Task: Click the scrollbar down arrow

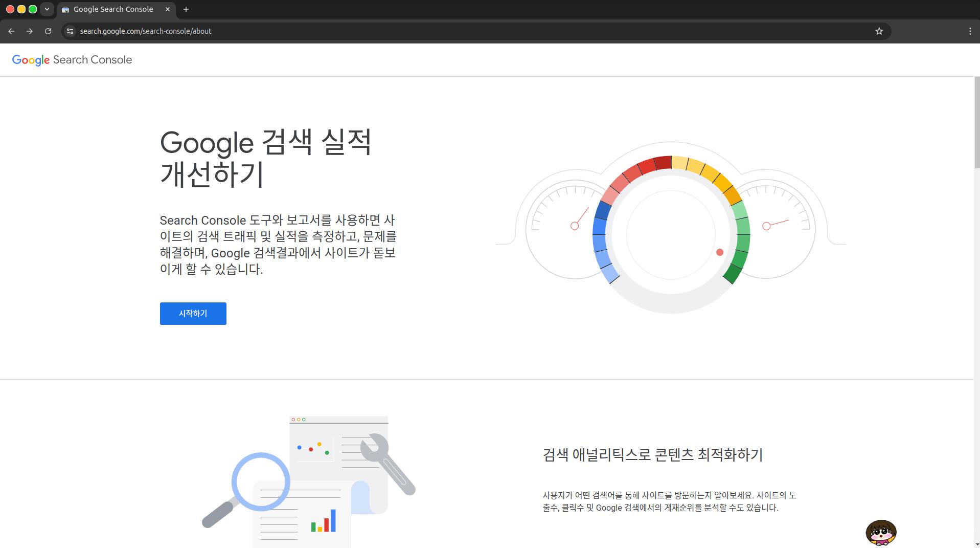Action: pos(977,544)
